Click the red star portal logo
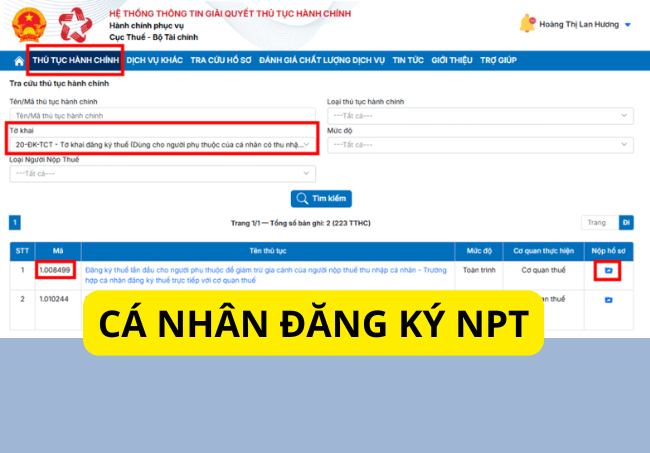 click(75, 26)
